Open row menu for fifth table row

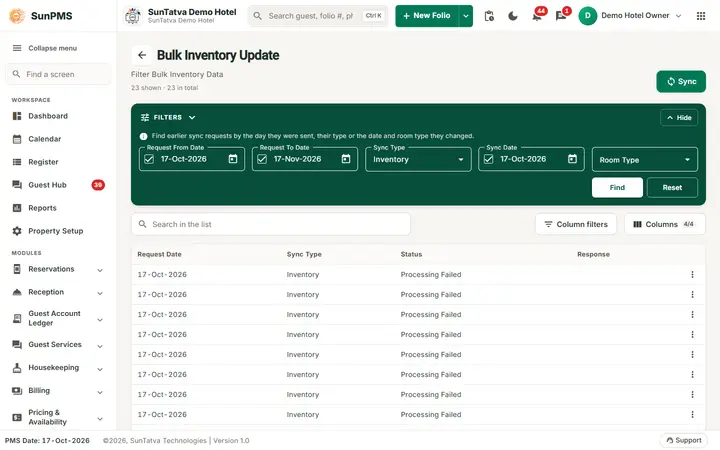(692, 354)
